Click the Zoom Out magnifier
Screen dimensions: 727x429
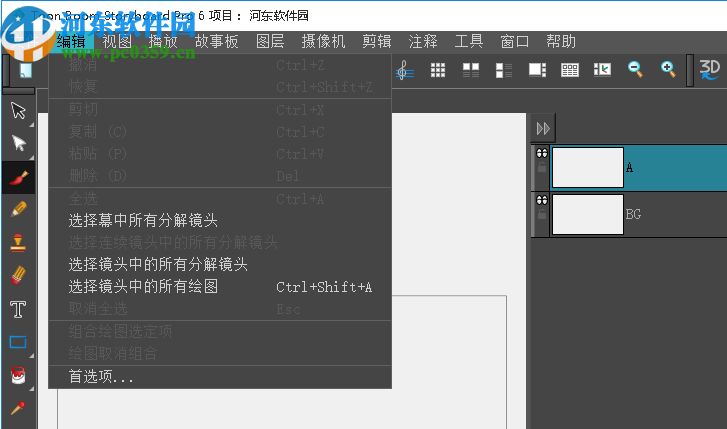(x=635, y=70)
